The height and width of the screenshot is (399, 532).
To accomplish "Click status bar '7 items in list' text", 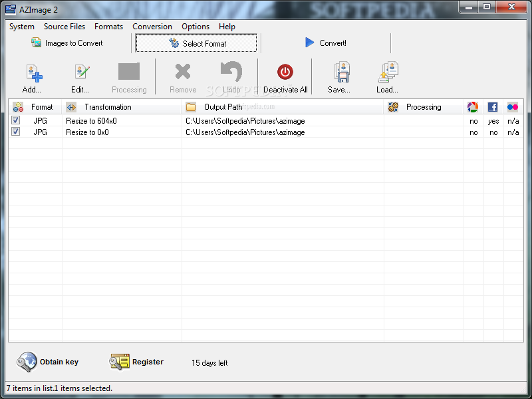I will [31, 388].
